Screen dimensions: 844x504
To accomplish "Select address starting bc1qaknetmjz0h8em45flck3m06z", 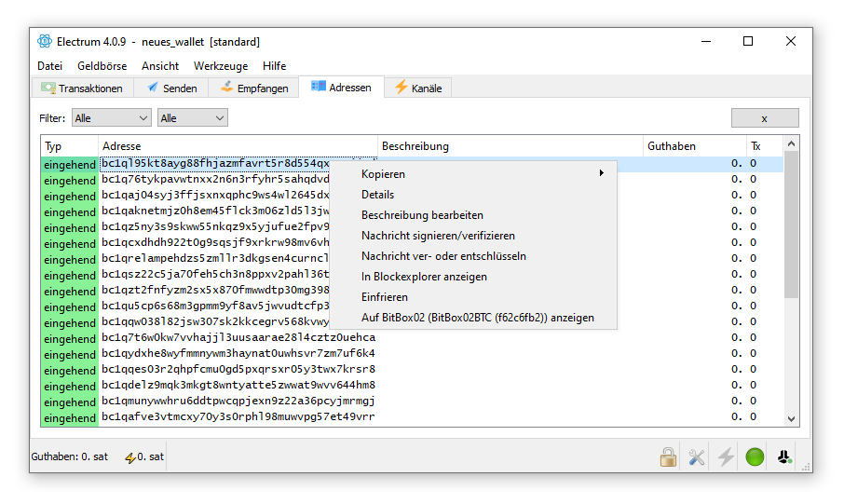I will pyautogui.click(x=215, y=211).
